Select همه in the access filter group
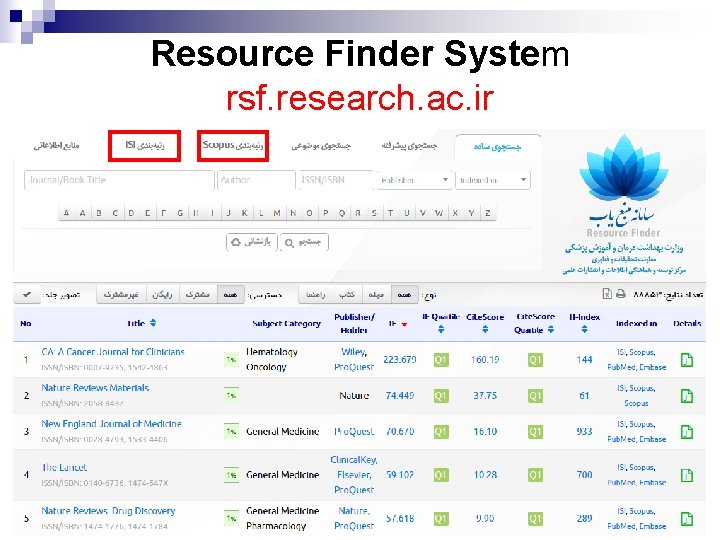720x540 pixels. coord(231,294)
